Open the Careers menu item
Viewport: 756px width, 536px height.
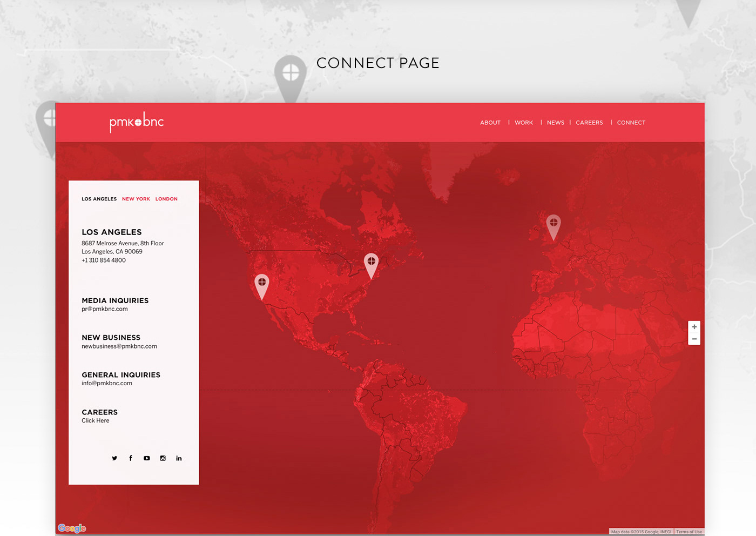coord(589,123)
